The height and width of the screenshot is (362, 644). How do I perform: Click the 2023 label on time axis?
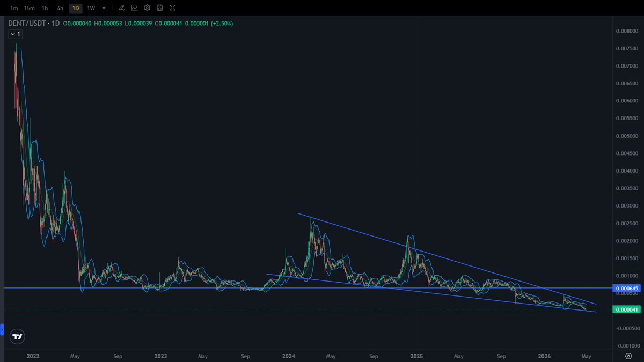tap(160, 356)
